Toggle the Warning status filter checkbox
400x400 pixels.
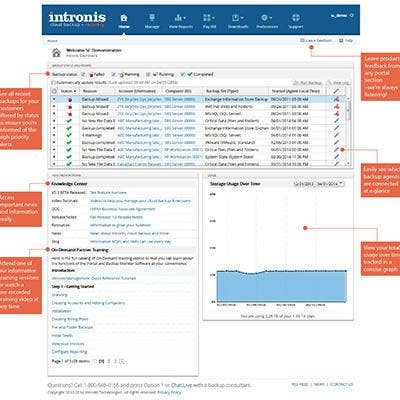tap(114, 74)
